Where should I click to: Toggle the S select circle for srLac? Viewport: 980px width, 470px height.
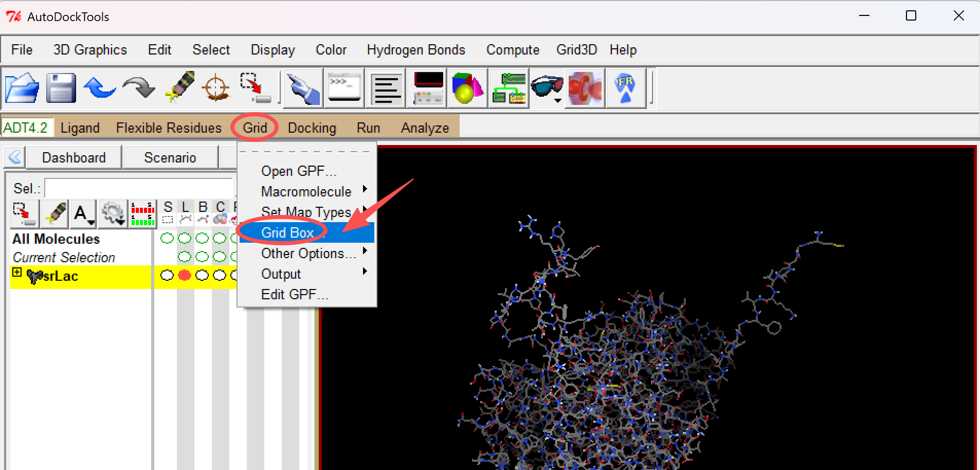click(167, 275)
